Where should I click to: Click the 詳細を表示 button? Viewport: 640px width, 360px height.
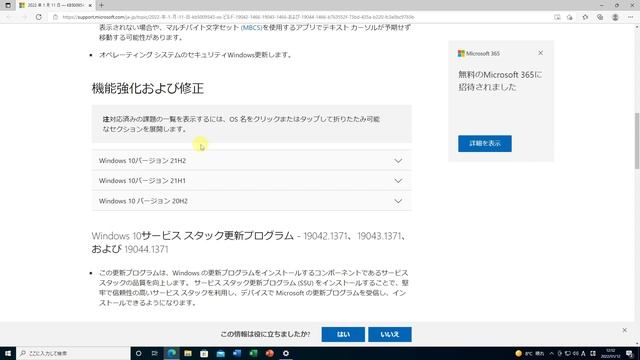point(484,144)
